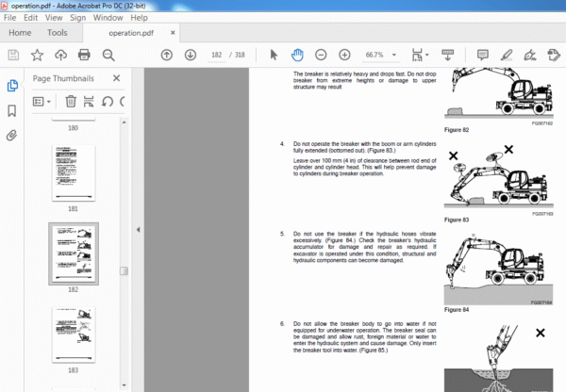Open the zoom level dropdown
566x392 pixels.
click(394, 55)
